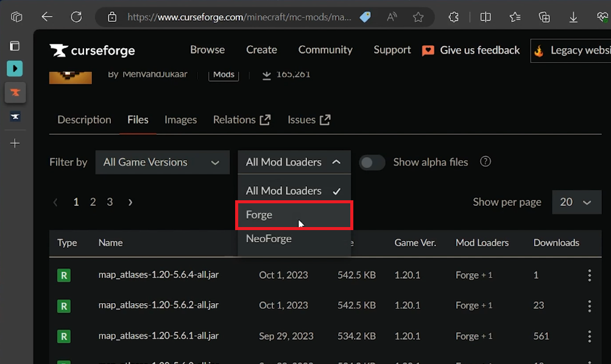Click the curseforge logo
The height and width of the screenshot is (364, 611).
coord(92,51)
